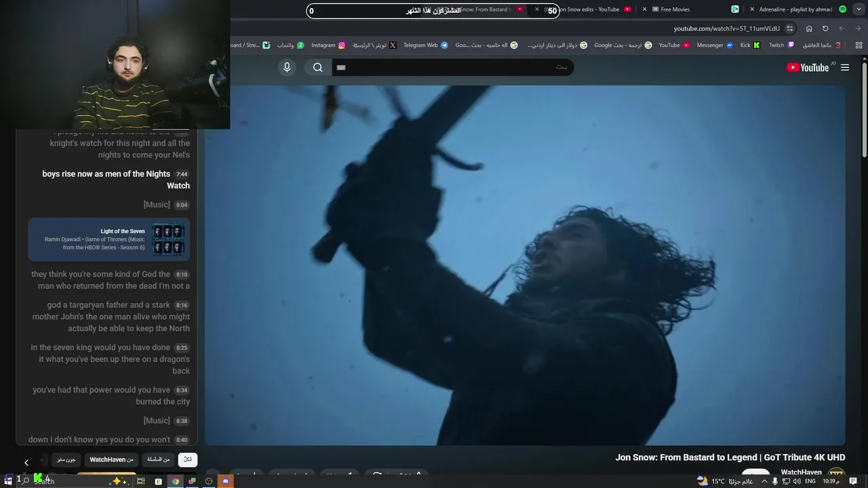Focus the YouTube search box
The image size is (868, 488).
pos(452,67)
